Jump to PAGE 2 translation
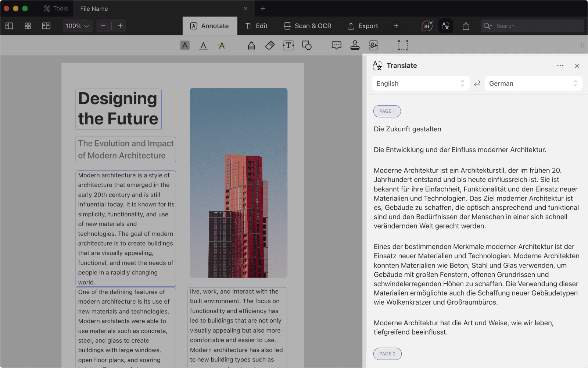 [387, 354]
